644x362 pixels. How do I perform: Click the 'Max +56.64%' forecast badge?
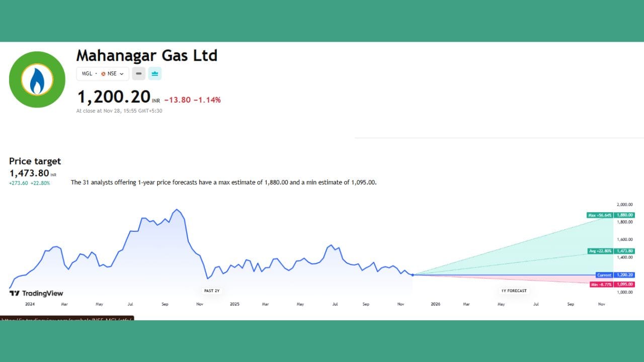tap(600, 215)
